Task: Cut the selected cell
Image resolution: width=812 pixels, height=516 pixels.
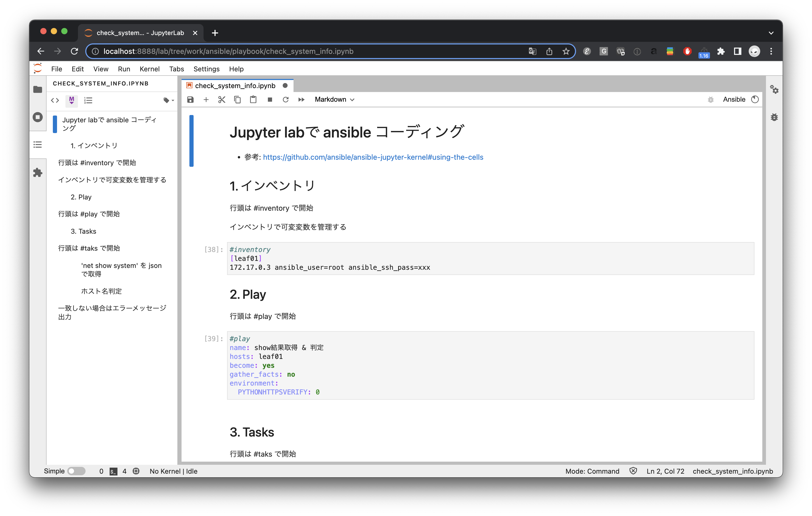Action: (222, 99)
